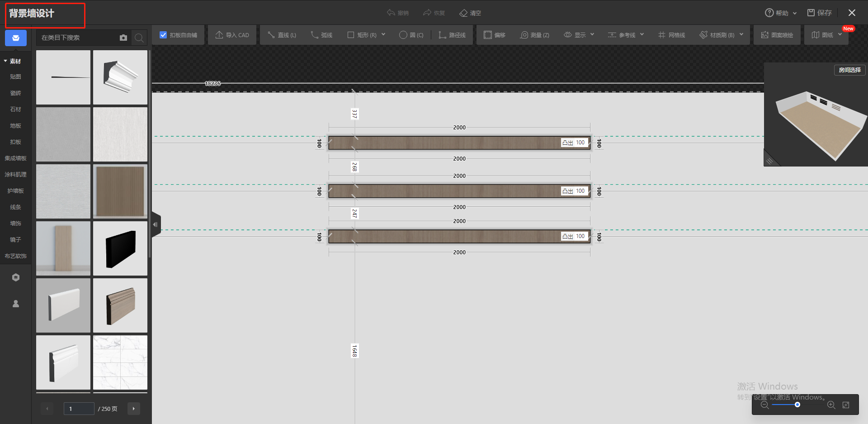Click the 参考线 guide line tool

pyautogui.click(x=622, y=35)
